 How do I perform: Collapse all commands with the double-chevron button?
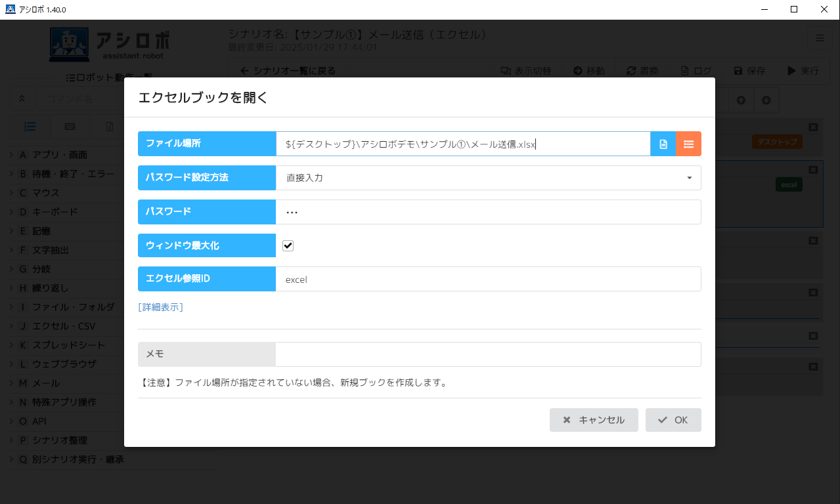(22, 99)
